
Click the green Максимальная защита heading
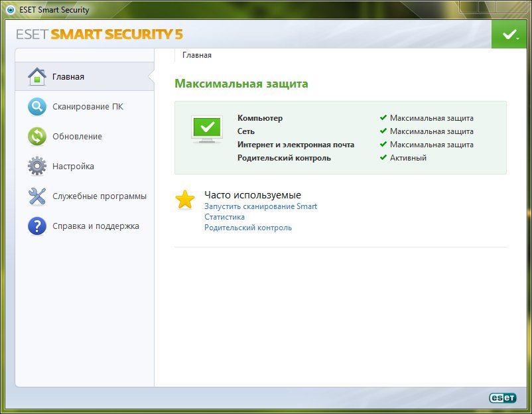(x=241, y=84)
